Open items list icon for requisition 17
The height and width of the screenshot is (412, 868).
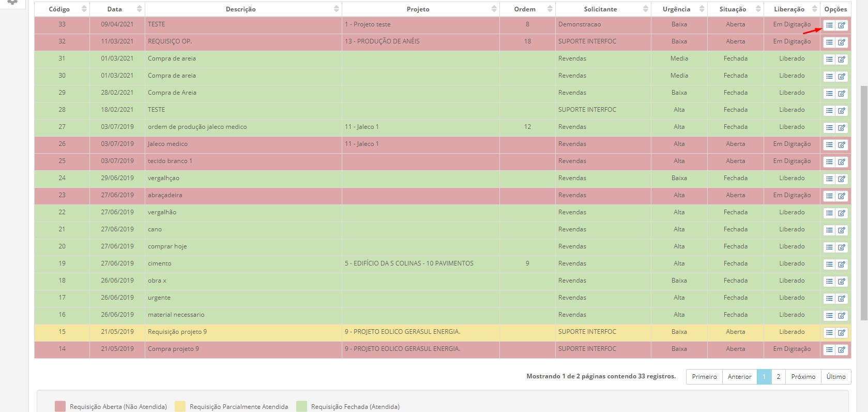tap(829, 299)
